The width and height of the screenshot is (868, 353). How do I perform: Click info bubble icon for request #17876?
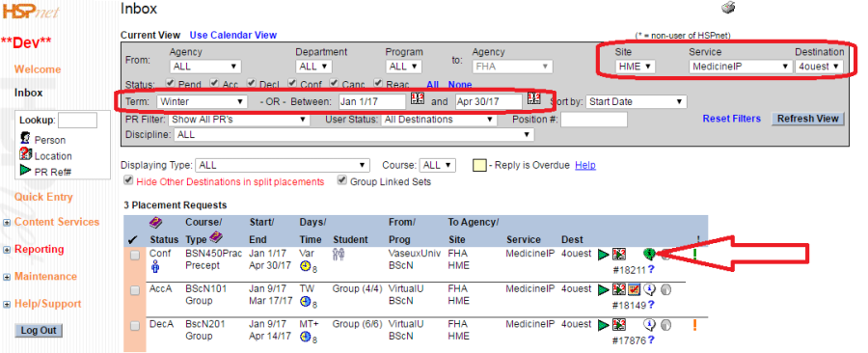click(650, 325)
